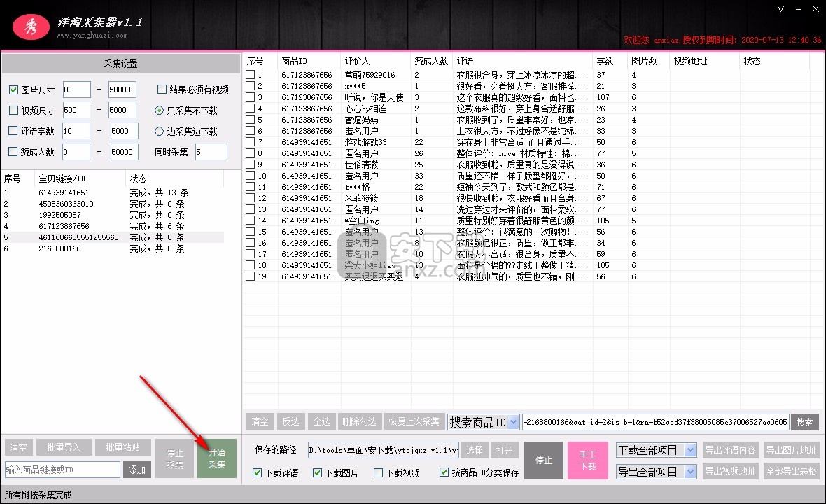
Task: Open the 下载全部项目 dropdown
Action: pos(691,450)
